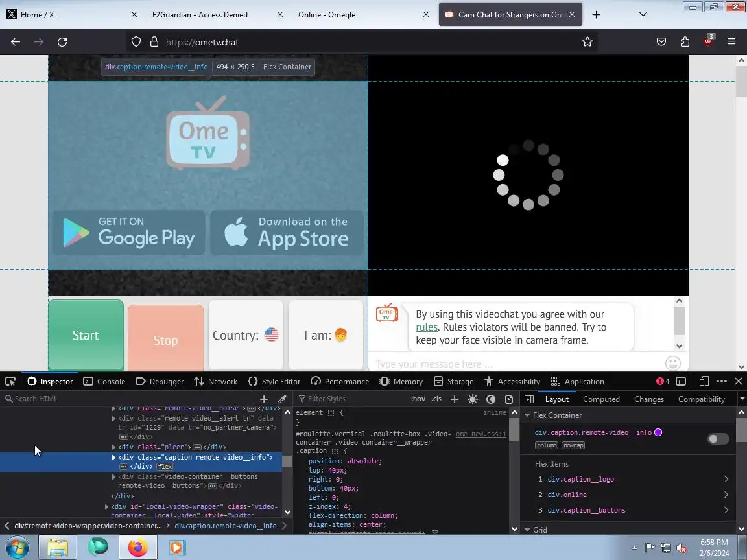The width and height of the screenshot is (747, 560).
Task: Click the add new node plus icon
Action: pos(264,399)
